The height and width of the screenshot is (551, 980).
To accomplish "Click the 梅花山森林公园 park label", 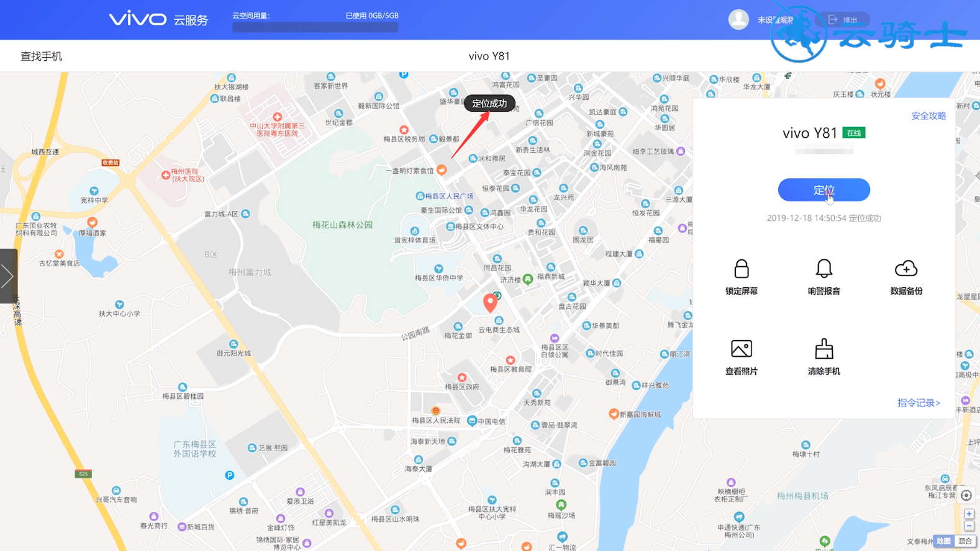I will tap(342, 225).
